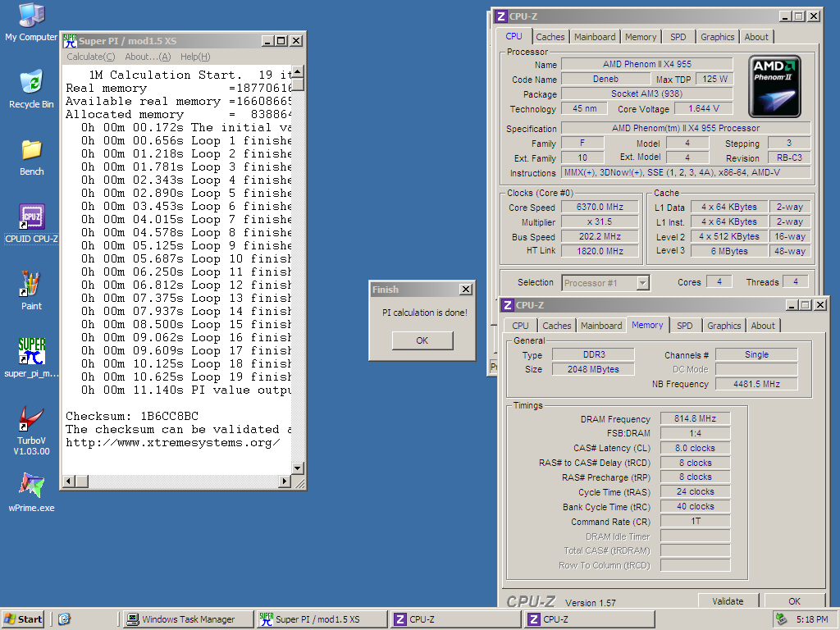Click Name field AMD Phenom II X4 955

[647, 64]
